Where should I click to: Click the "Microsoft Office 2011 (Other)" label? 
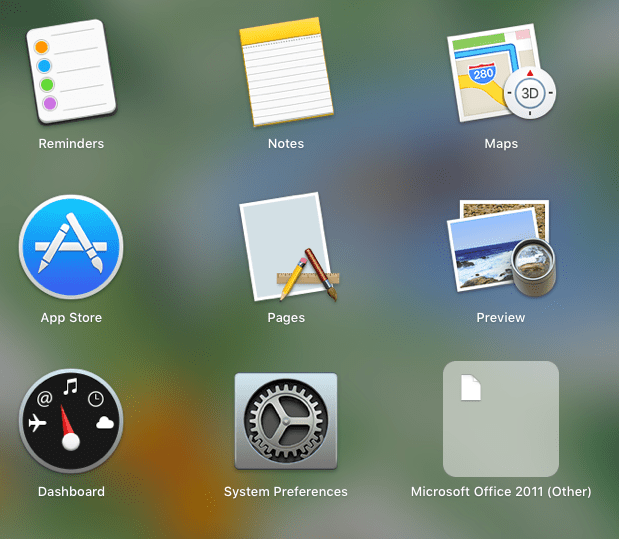501,492
